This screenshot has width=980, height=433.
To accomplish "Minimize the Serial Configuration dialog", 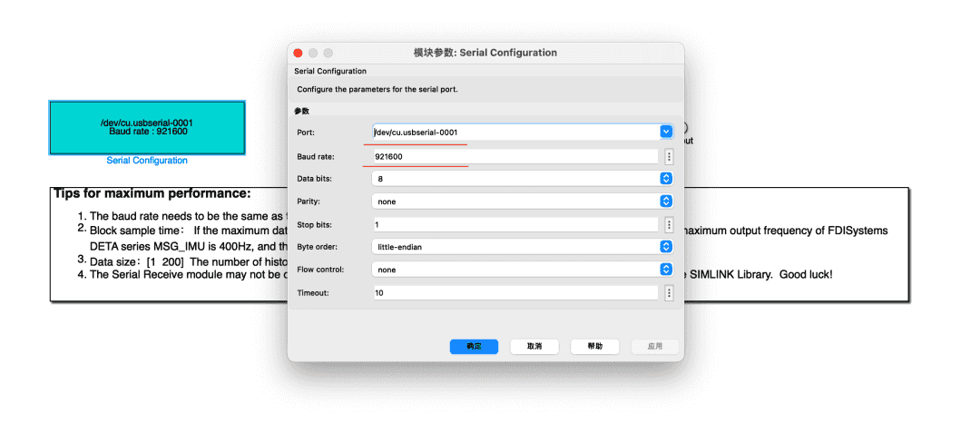I will tap(313, 53).
